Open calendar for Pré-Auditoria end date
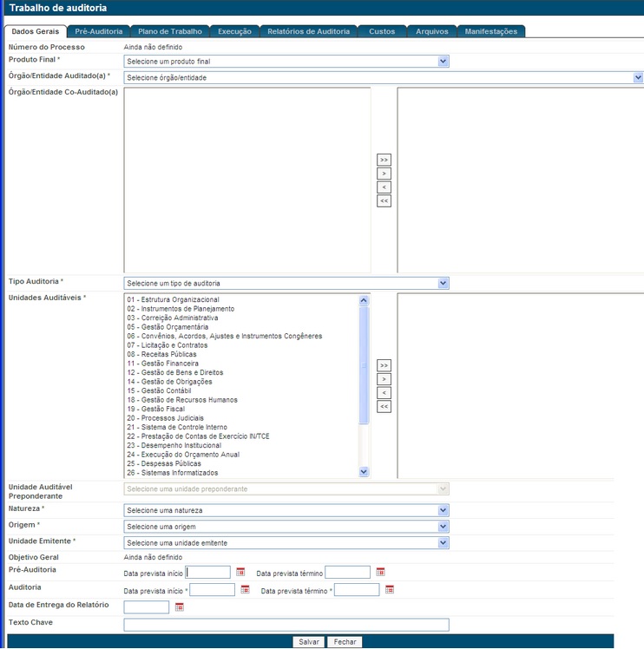Viewport: 644px width, 649px height. [380, 572]
